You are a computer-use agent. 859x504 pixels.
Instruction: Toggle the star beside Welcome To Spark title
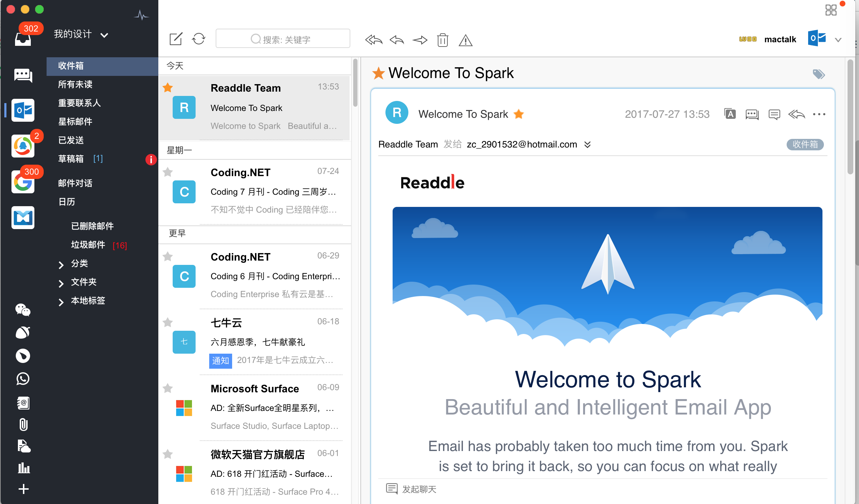[x=378, y=73]
